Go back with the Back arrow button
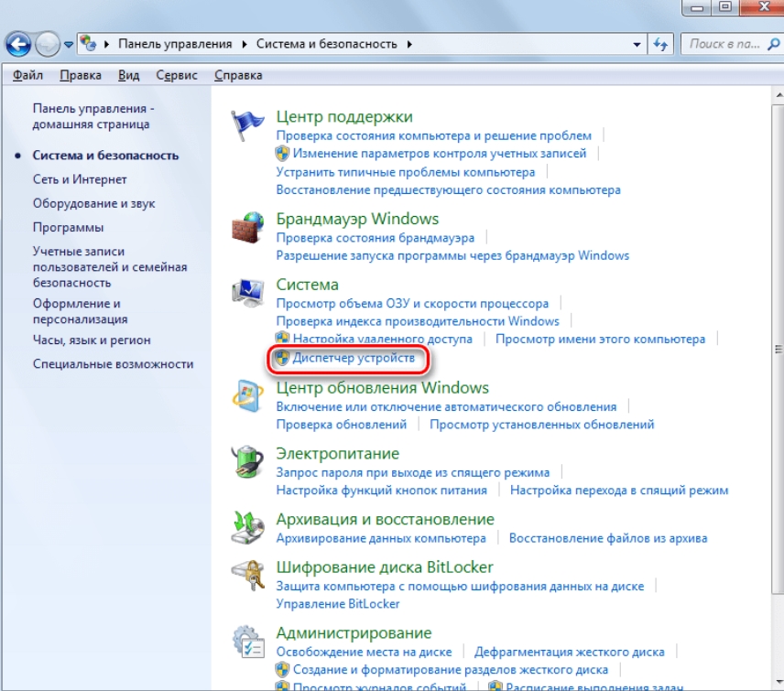The height and width of the screenshot is (691, 784). [20, 43]
